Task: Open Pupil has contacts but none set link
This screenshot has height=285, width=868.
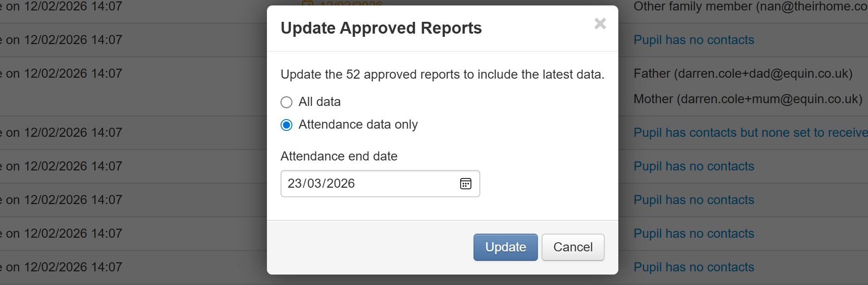Action: point(750,133)
